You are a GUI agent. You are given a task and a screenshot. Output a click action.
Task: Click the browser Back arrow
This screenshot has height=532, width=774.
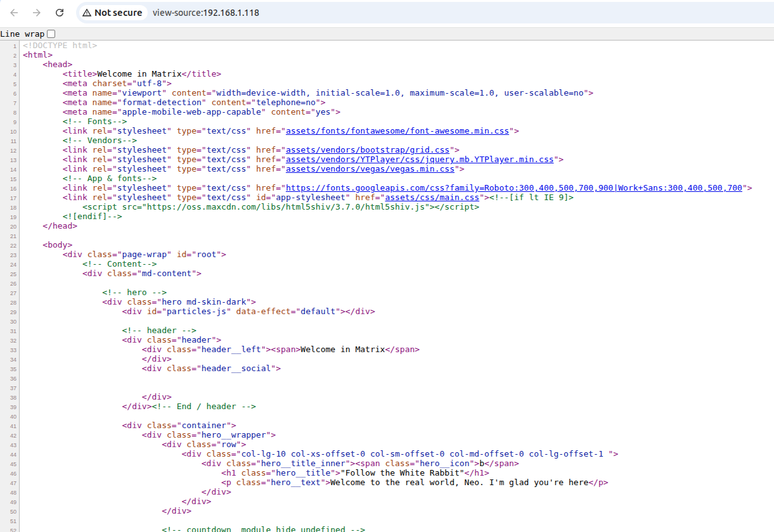coord(14,13)
